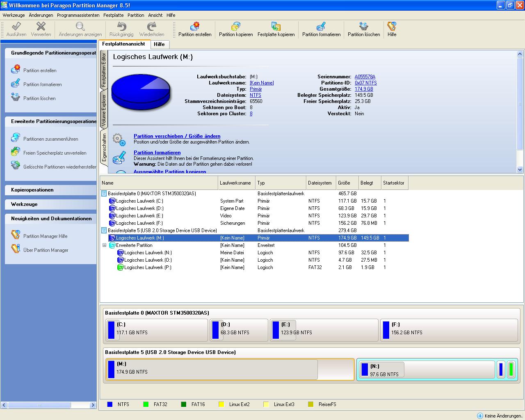Image resolution: width=525 pixels, height=420 pixels.
Task: Open Über Partition Manager in sidebar
Action: [46, 250]
